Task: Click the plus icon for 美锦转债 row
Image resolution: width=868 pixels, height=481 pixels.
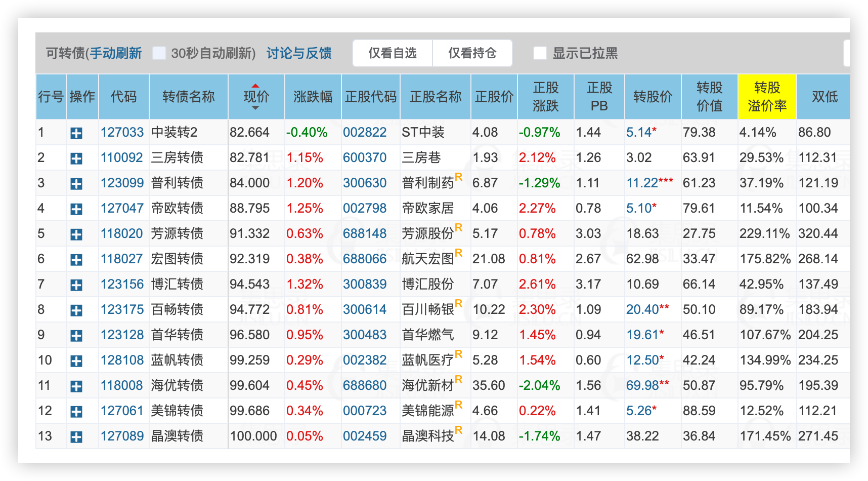Action: [x=76, y=412]
